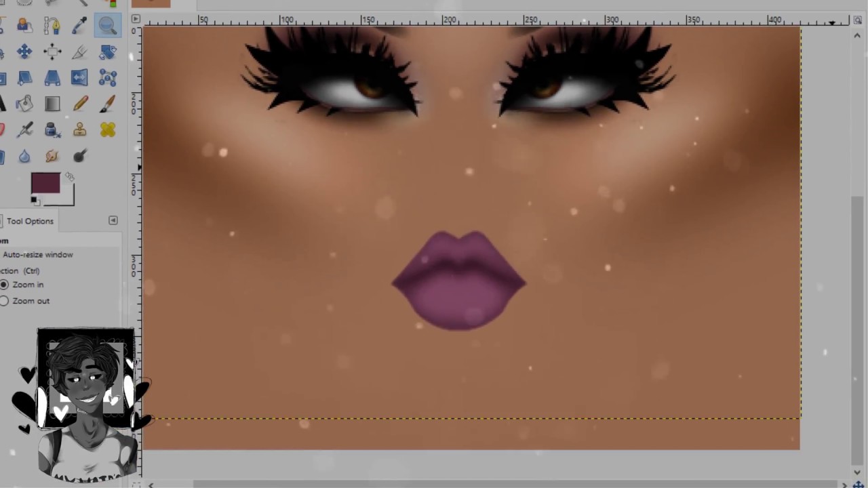
Task: Select the Heal tool
Action: click(108, 129)
